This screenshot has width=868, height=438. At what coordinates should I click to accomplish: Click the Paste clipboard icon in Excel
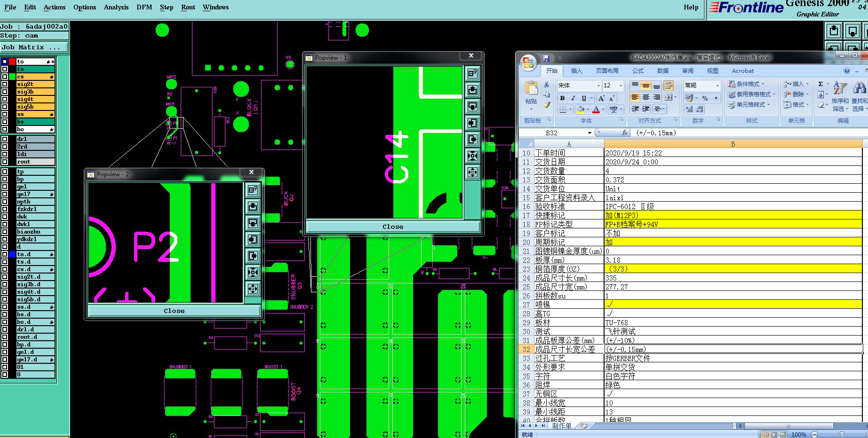[531, 88]
